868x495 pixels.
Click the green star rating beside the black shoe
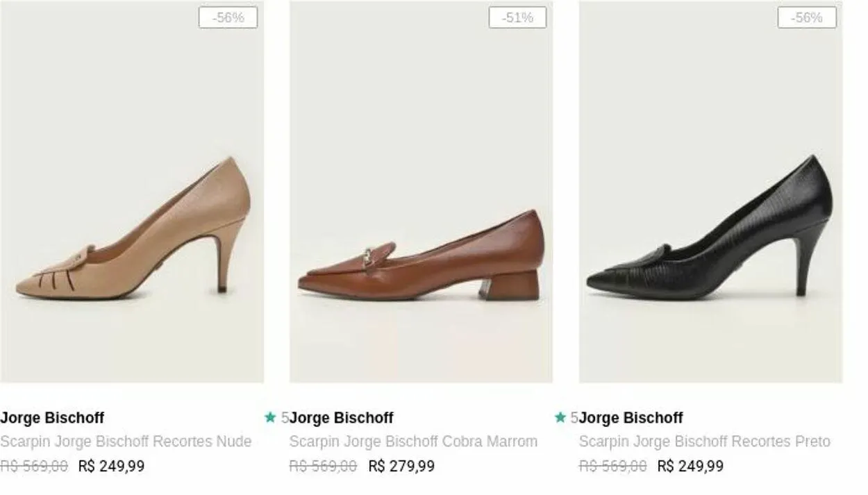[x=560, y=417]
